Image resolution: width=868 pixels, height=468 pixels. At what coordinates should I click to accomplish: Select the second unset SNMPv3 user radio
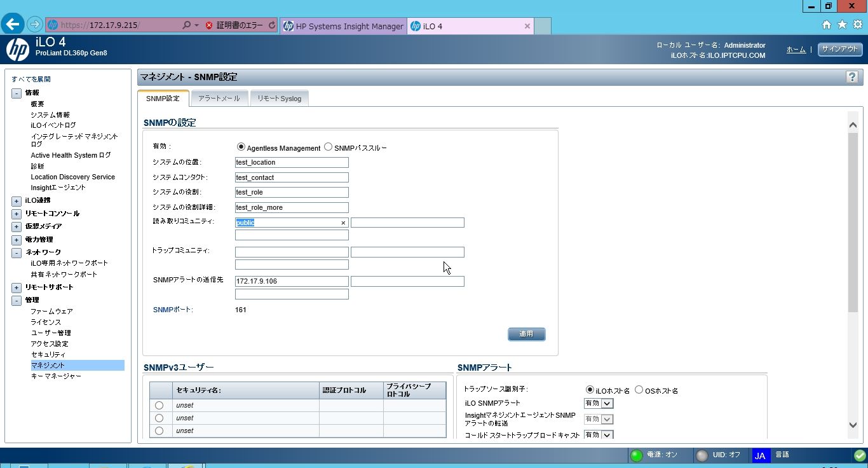pos(159,418)
